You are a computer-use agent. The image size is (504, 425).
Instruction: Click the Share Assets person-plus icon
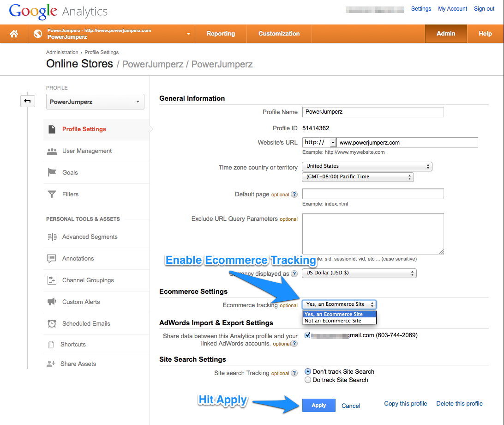click(x=51, y=364)
